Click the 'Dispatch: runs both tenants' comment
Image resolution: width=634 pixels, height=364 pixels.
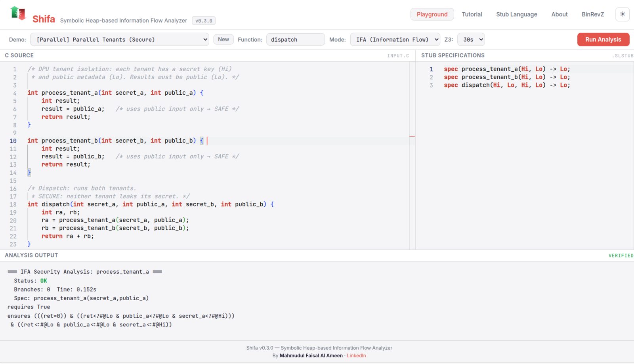pyautogui.click(x=82, y=189)
